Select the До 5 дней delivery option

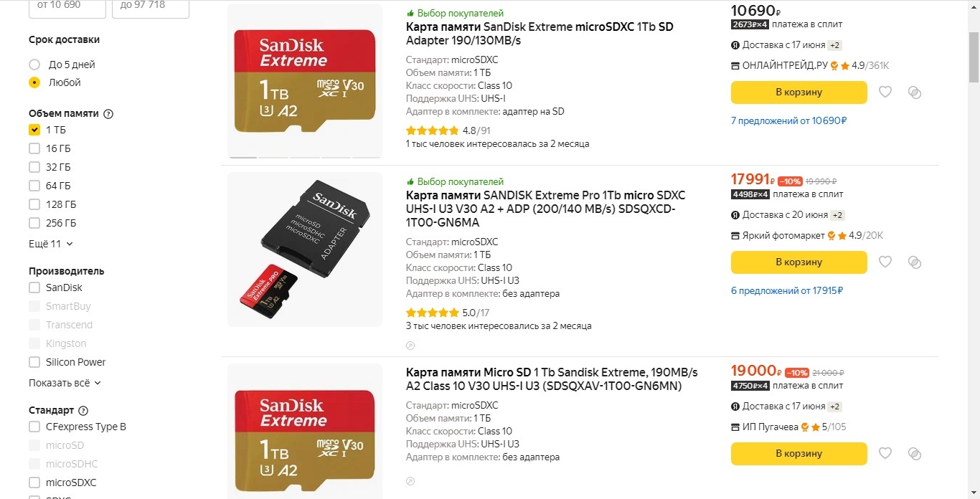[34, 65]
